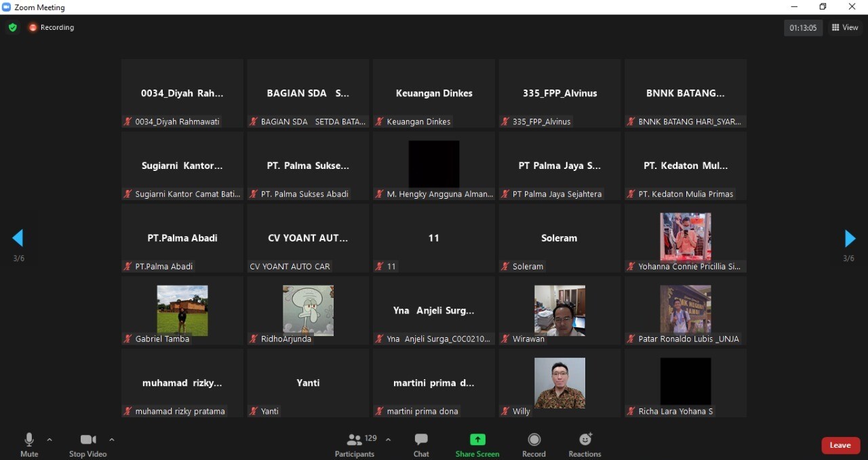Viewport: 868px width, 460px height.
Task: Expand audio options arrow beside Mute
Action: 50,440
